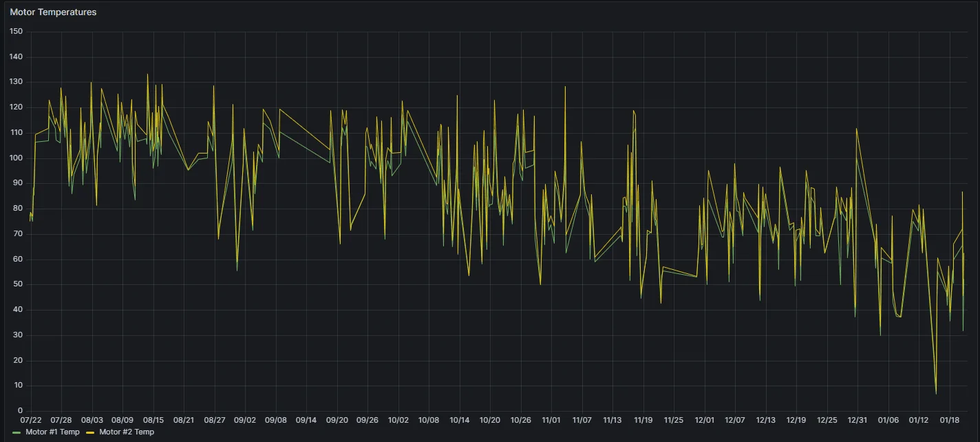Click the 07/22 date label on x-axis
980x442 pixels.
pos(31,419)
